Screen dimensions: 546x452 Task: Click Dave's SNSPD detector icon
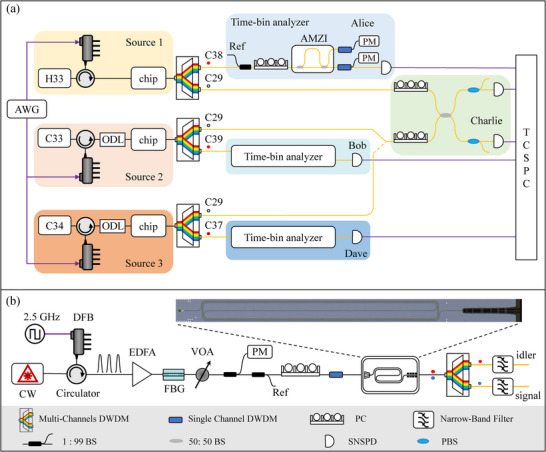(x=357, y=237)
